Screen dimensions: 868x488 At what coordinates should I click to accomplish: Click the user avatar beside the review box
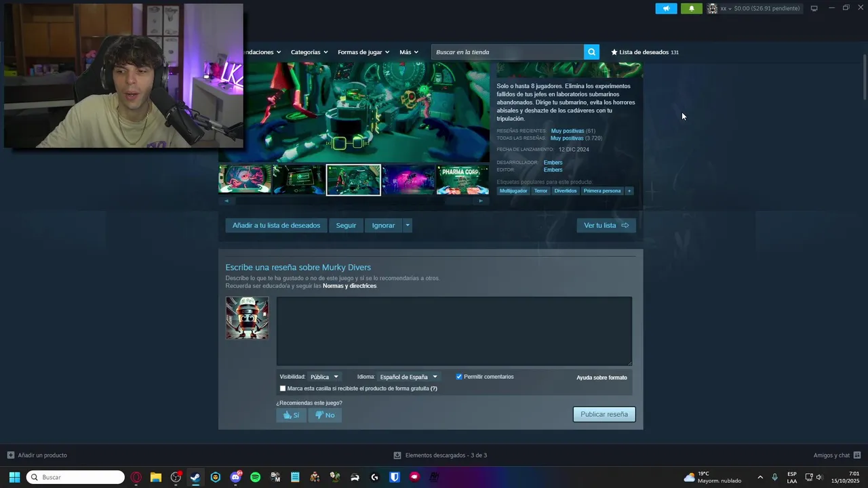click(x=247, y=318)
